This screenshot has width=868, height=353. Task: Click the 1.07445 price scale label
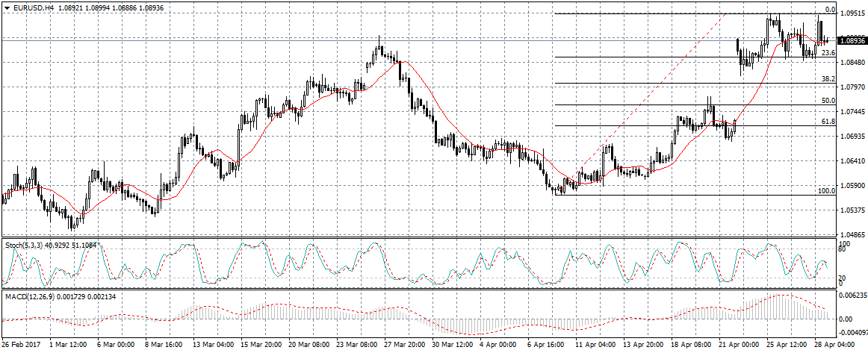852,112
